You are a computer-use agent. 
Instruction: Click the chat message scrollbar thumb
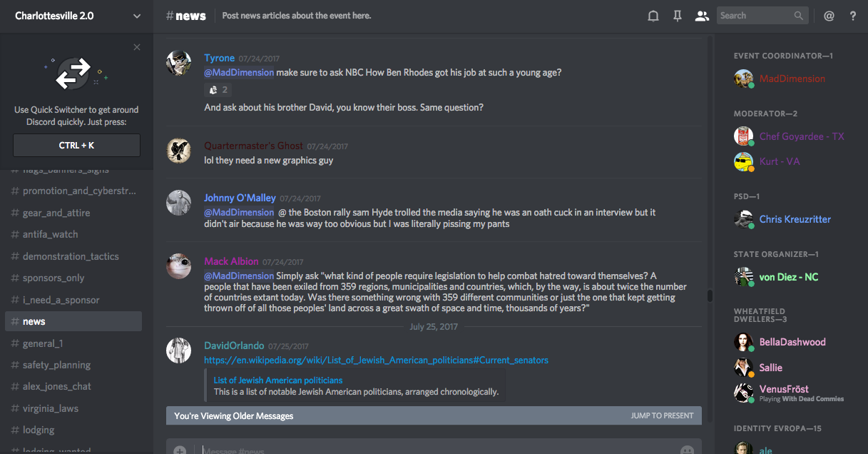click(710, 296)
